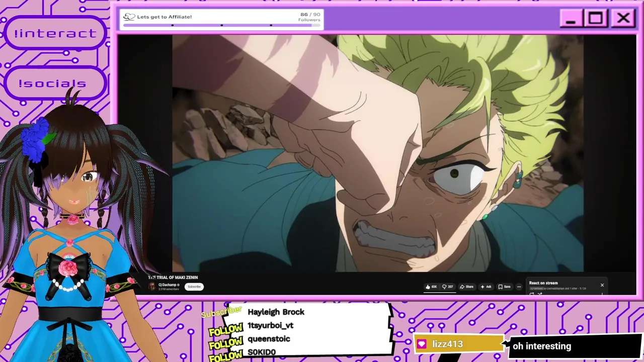Click the S0KID0 follower entry
Image resolution: width=644 pixels, height=362 pixels.
(262, 352)
